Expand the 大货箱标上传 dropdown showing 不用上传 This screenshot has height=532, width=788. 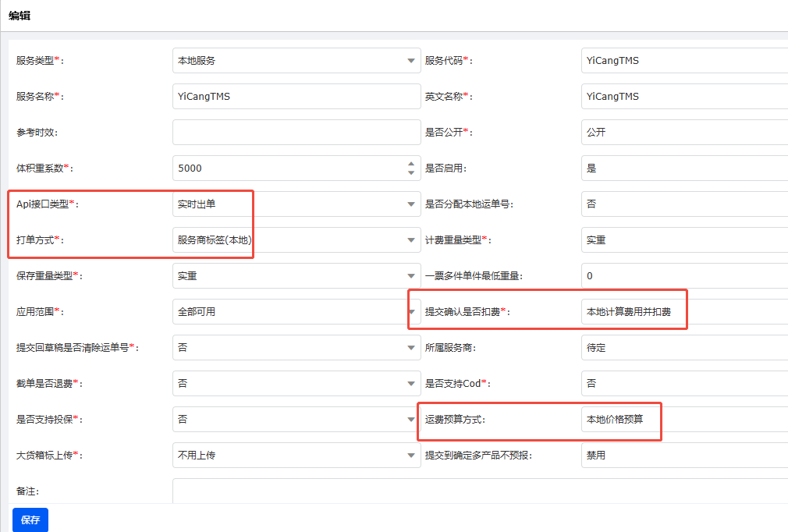pos(296,456)
